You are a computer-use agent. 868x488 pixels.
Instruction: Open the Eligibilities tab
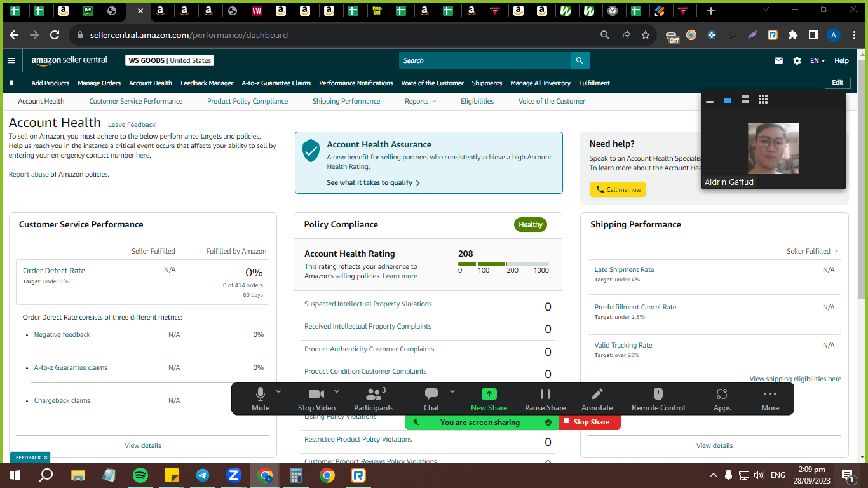click(x=477, y=101)
